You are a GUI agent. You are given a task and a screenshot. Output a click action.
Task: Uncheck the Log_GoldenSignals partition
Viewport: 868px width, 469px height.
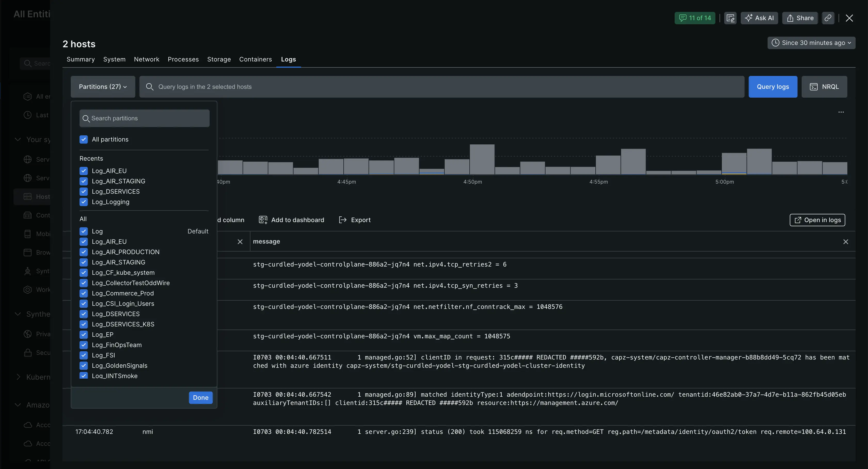[x=84, y=365]
